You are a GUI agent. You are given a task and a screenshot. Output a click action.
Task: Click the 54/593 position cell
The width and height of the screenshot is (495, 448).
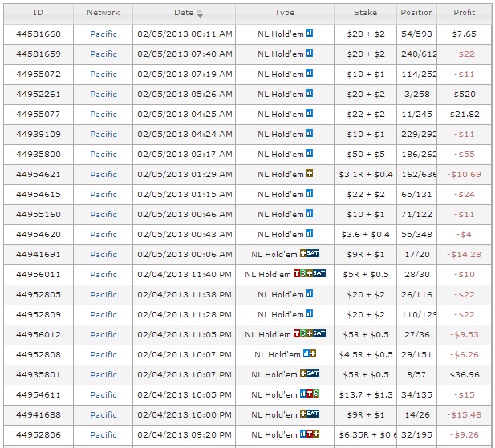416,34
